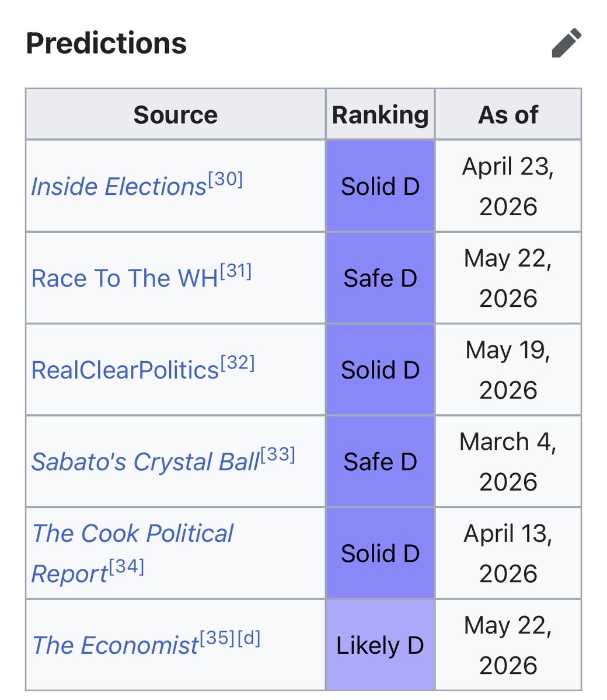Viewport: 607px width, 700px height.
Task: Click the Likely D colored cell
Action: click(x=380, y=645)
